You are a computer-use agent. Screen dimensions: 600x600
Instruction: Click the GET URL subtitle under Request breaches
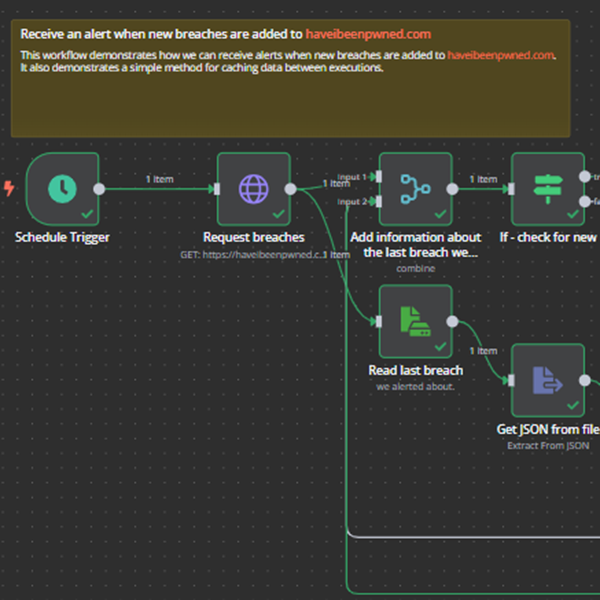pyautogui.click(x=253, y=254)
